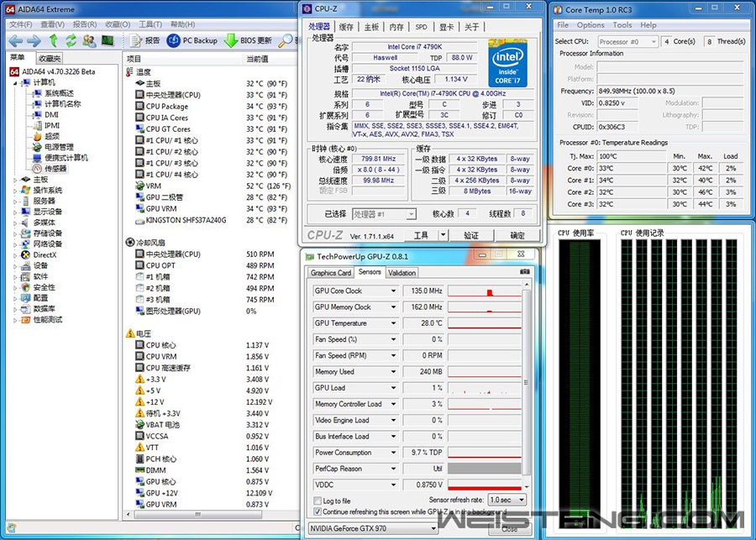
Task: Expand the 主板 node in AIDA64 tree
Action: 15,180
